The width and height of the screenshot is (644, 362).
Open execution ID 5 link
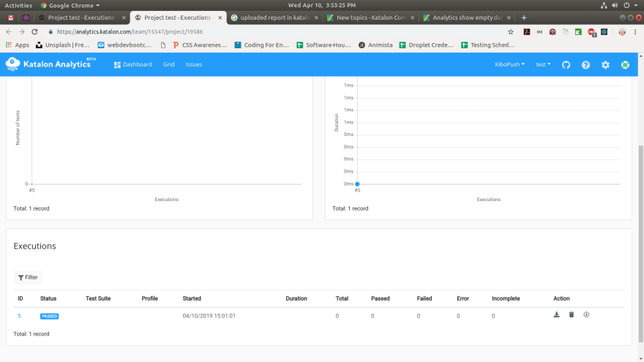[19, 316]
